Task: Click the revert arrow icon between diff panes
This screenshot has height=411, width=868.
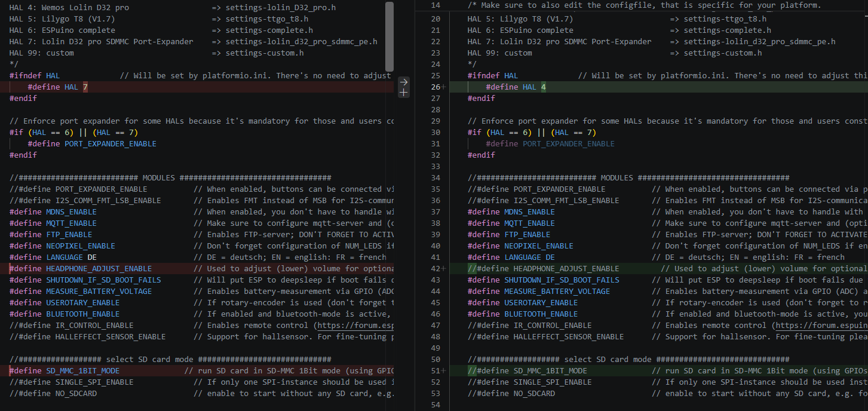Action: point(404,81)
